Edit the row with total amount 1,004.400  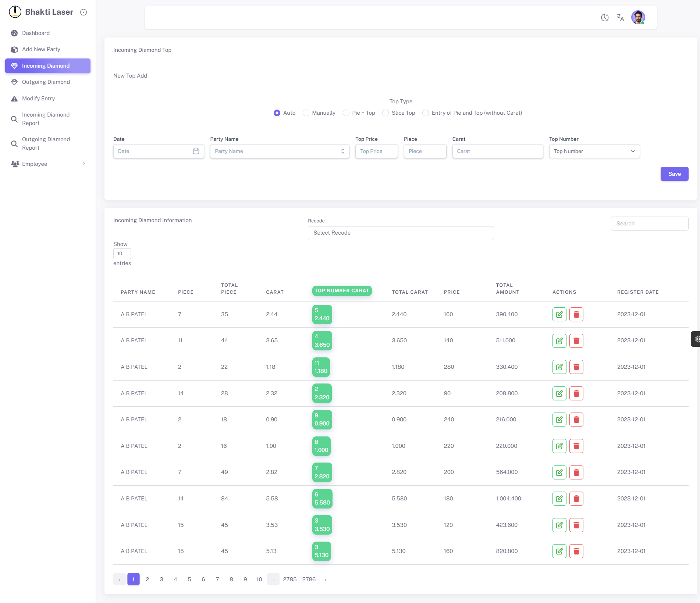click(559, 499)
